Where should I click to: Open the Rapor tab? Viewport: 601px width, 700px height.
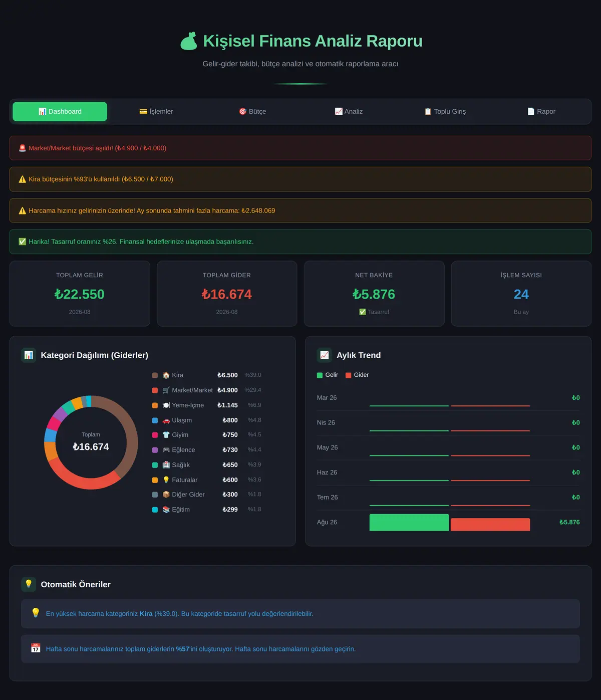coord(541,111)
